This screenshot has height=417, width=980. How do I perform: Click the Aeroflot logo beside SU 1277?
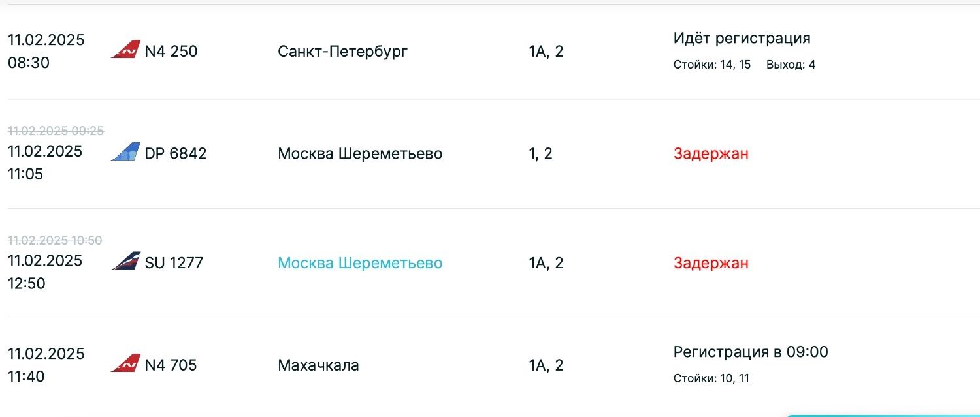coord(125,262)
